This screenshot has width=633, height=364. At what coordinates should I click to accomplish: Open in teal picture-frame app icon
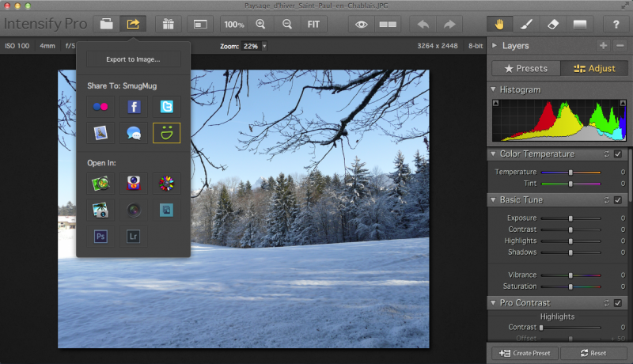coord(166,210)
